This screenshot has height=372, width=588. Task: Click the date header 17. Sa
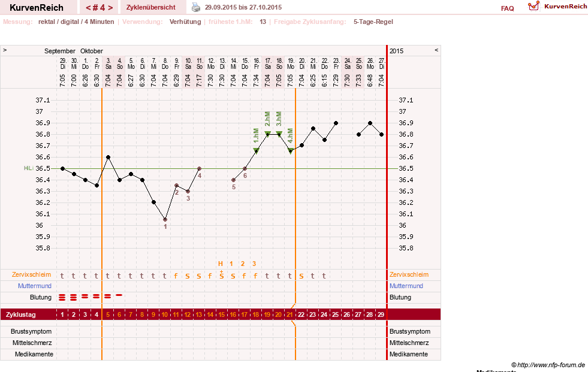point(268,63)
